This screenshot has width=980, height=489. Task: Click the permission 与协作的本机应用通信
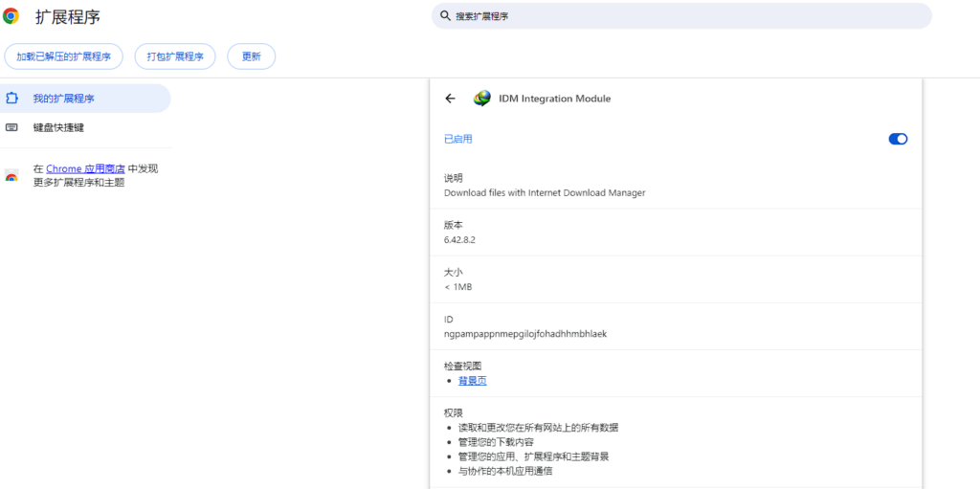(505, 472)
